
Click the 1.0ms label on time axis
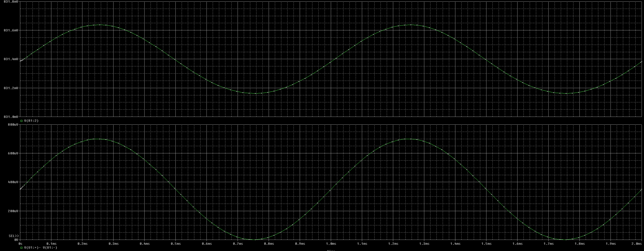click(331, 244)
